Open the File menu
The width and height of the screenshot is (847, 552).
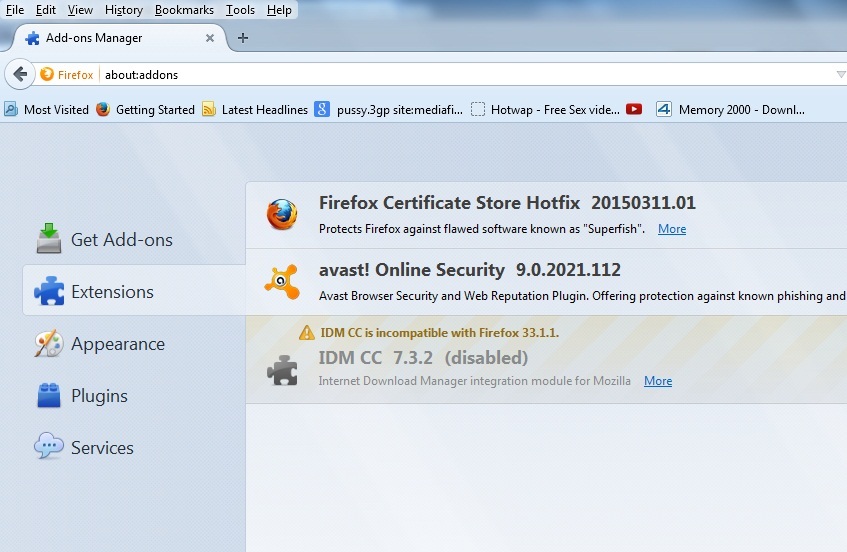[15, 10]
